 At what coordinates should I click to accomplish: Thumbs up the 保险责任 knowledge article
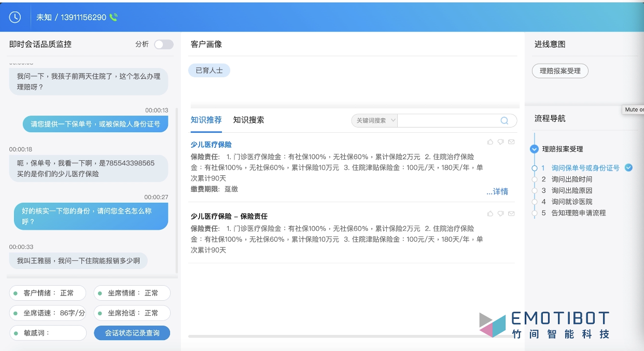[x=490, y=214]
